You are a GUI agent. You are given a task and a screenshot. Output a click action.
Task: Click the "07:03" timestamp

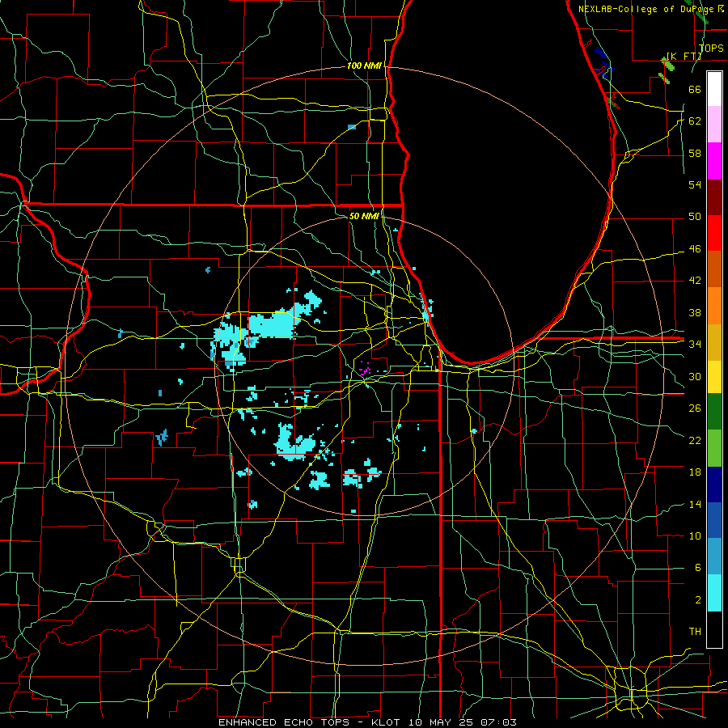[498, 722]
